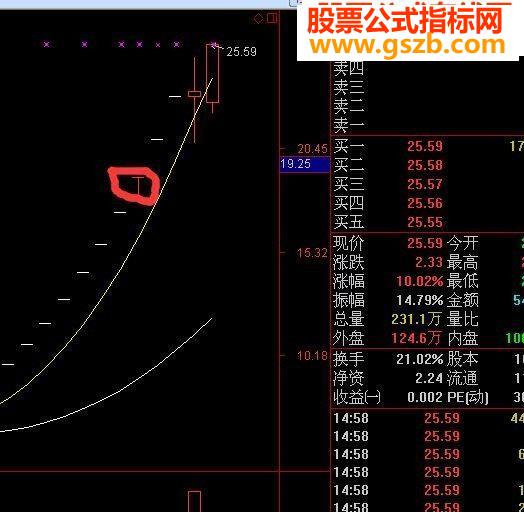Click the 买二 bid price 25.58
This screenshot has width=524, height=512.
coord(425,165)
